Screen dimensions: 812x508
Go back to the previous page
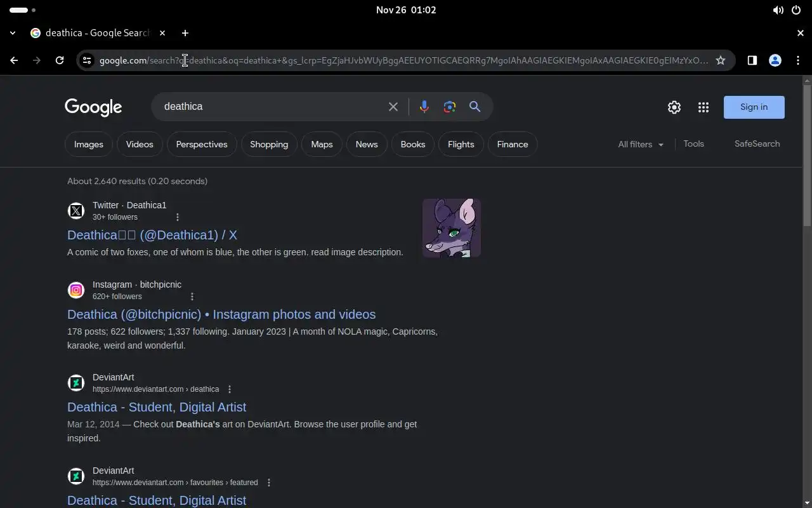coord(14,60)
